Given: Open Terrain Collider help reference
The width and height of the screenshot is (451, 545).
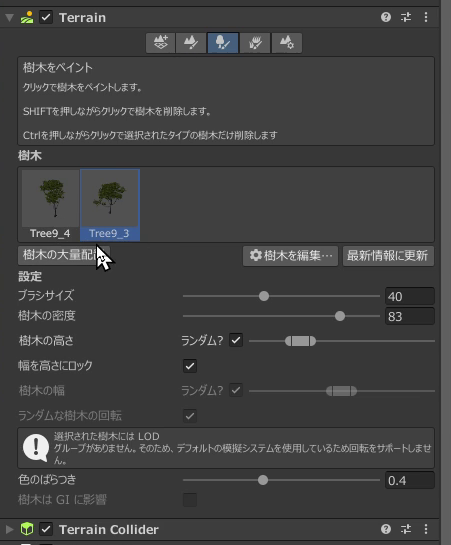Looking at the screenshot, I should 386,529.
